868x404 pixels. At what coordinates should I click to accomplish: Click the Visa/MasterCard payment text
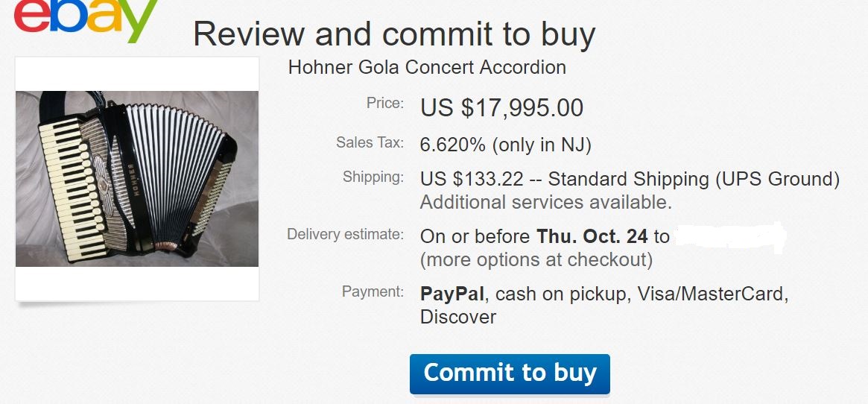click(713, 294)
